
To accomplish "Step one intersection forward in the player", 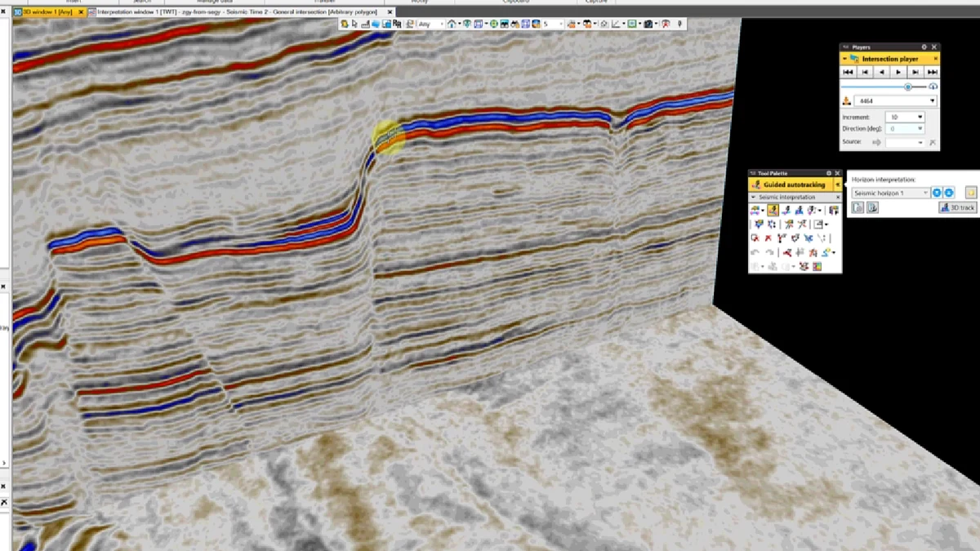I will click(x=915, y=72).
